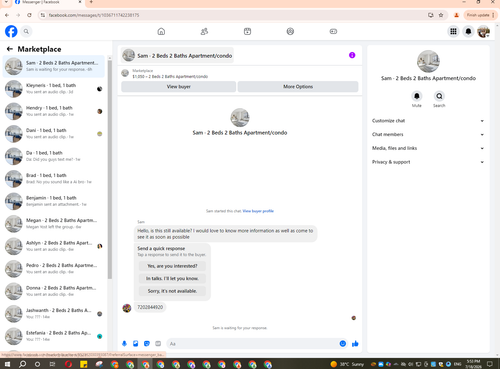Open Estefania - 2 Beds 2 Baths conversation

(54, 336)
